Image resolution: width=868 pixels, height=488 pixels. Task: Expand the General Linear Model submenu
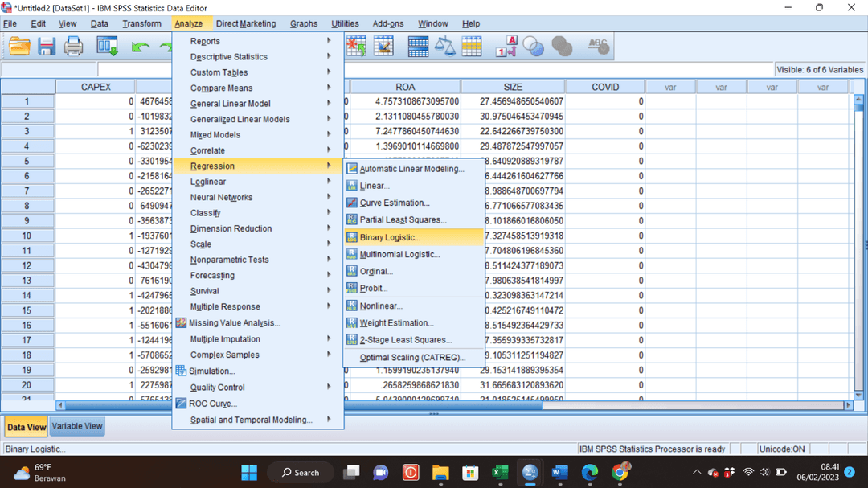258,104
